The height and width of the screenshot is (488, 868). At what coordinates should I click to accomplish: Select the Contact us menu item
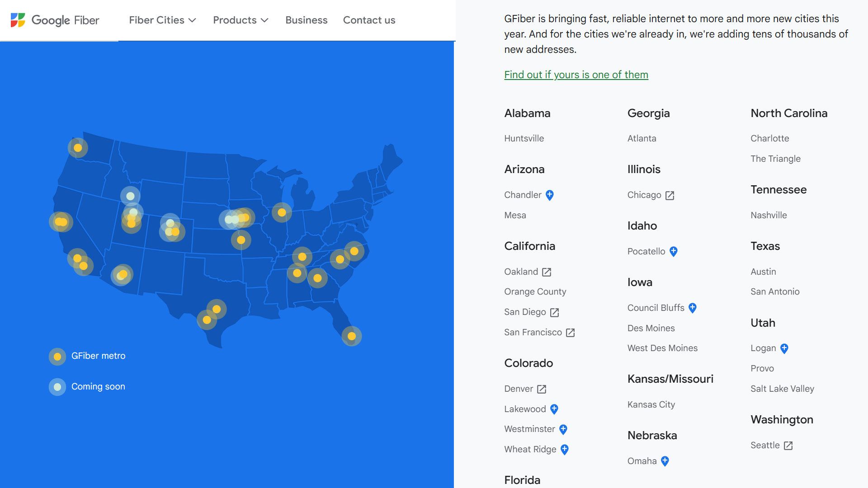coord(369,20)
